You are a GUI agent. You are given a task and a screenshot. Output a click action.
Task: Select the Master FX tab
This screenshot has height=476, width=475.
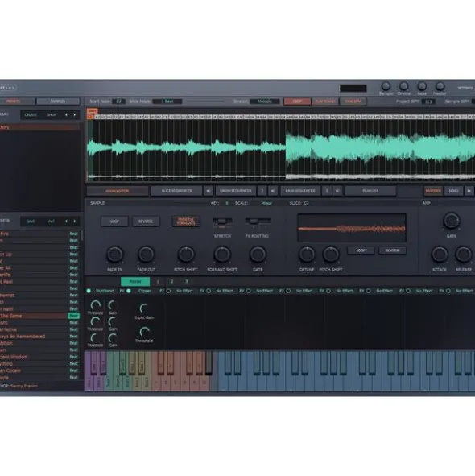135,281
